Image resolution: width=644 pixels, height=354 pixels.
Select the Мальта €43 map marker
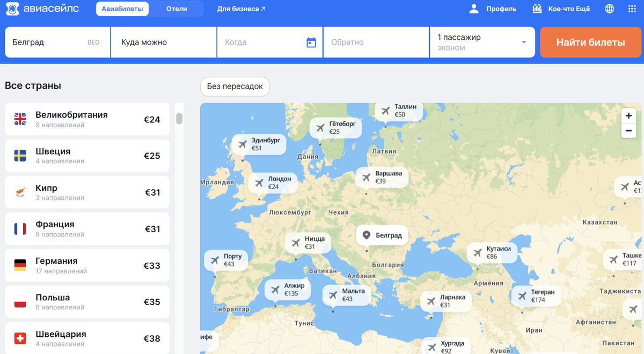tap(347, 295)
